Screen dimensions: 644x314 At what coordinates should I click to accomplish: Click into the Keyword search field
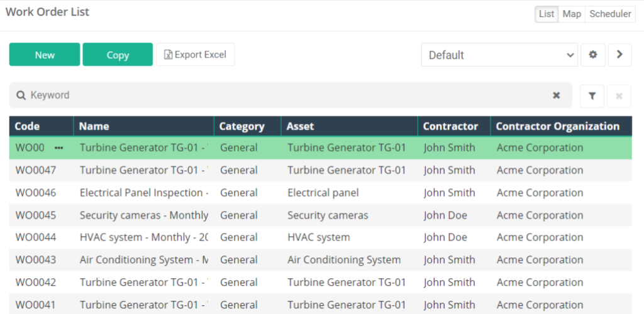point(287,95)
